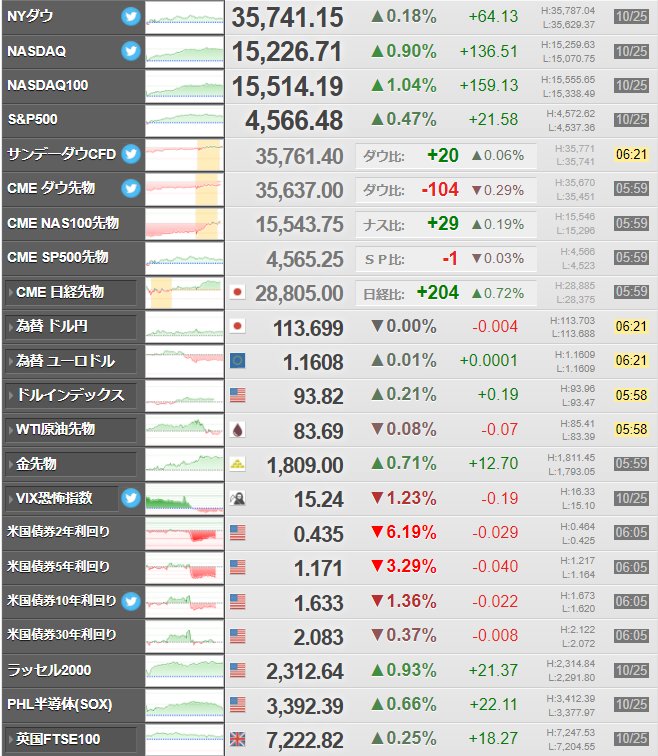Click gold bars icon in 金先物 row
This screenshot has width=658, height=756.
point(237,464)
